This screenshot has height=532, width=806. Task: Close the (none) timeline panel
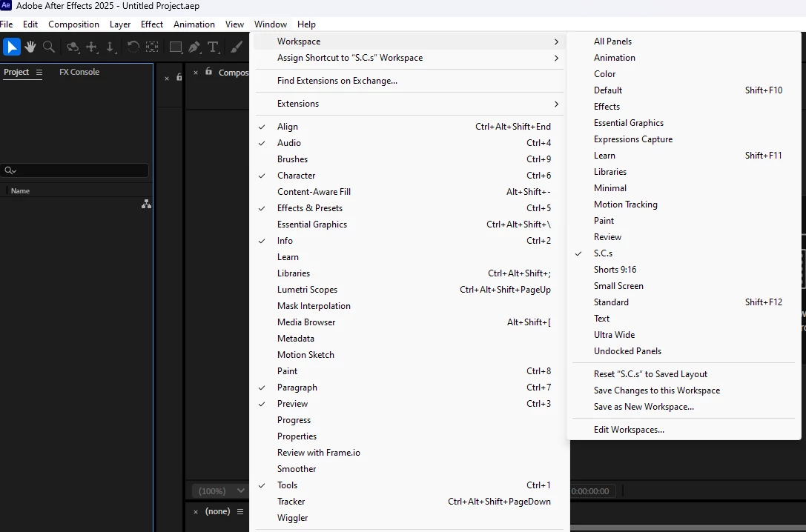click(x=195, y=511)
